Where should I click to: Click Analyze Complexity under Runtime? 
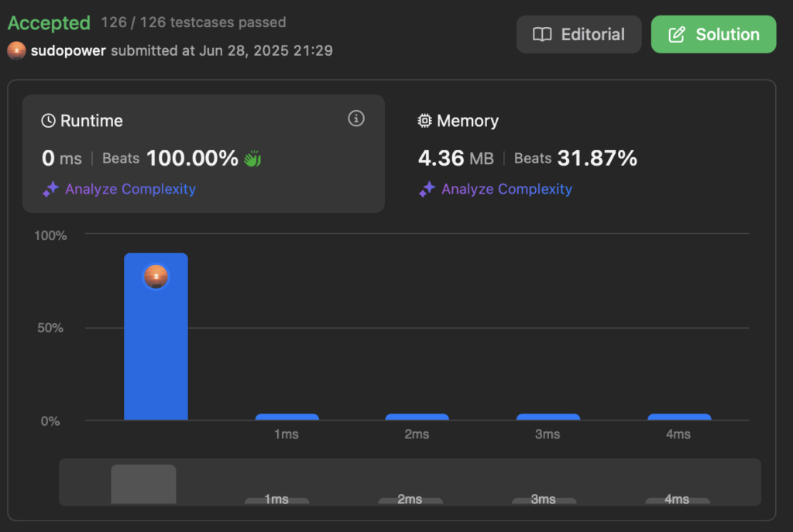click(130, 189)
